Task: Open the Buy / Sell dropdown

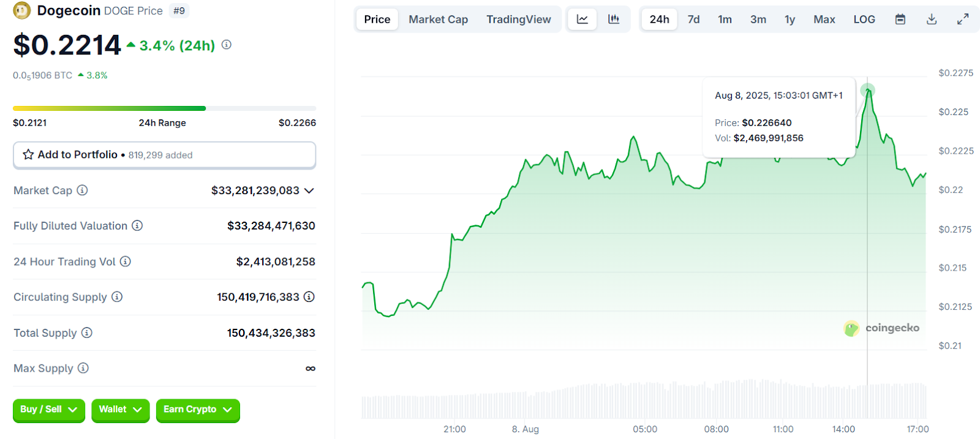Action: click(49, 410)
